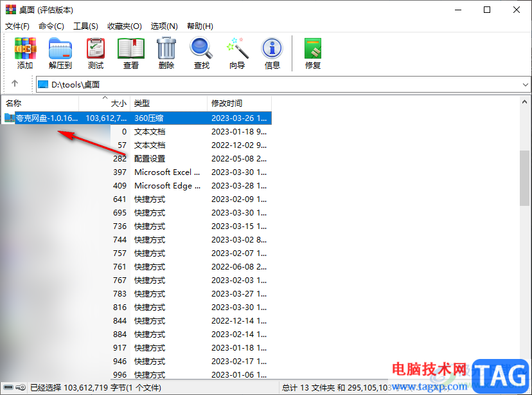Click the 夸克网盘 archive file icon
The width and height of the screenshot is (532, 395).
coord(10,118)
